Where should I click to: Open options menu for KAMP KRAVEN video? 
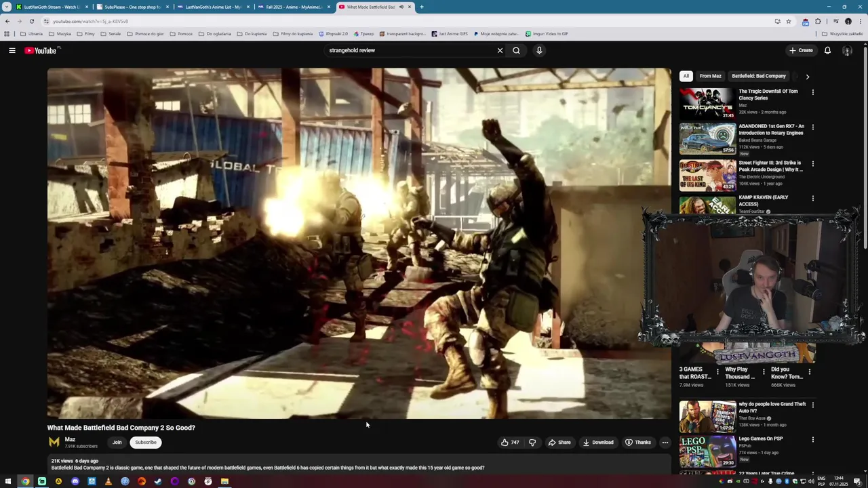click(x=812, y=198)
